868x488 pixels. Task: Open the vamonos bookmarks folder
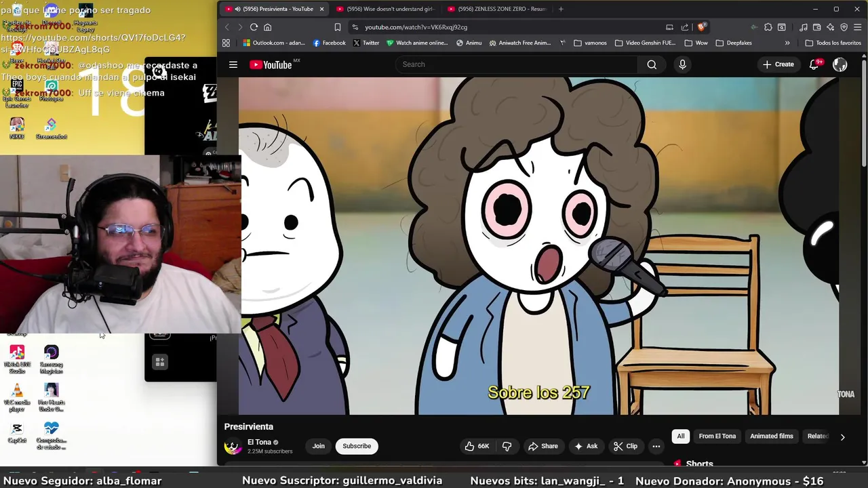[x=590, y=43]
